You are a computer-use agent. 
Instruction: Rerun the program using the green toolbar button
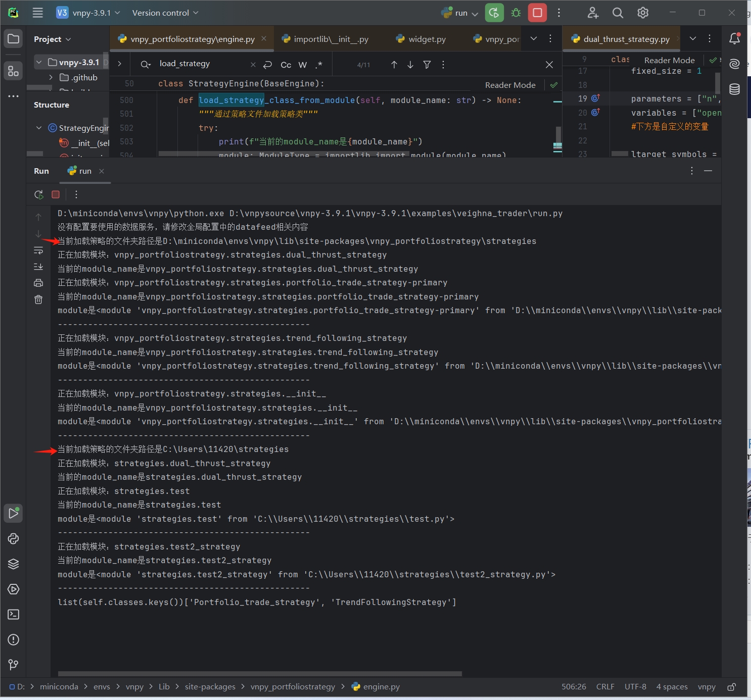click(x=494, y=13)
